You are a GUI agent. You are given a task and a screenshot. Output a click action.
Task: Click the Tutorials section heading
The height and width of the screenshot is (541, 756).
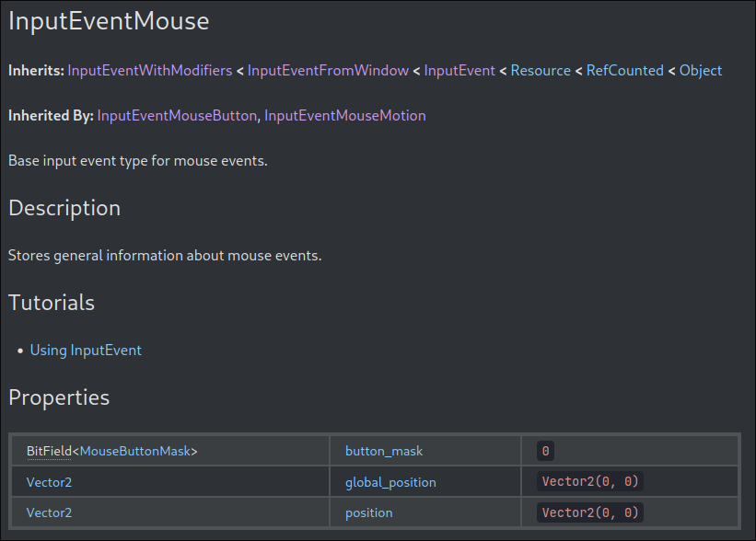52,303
